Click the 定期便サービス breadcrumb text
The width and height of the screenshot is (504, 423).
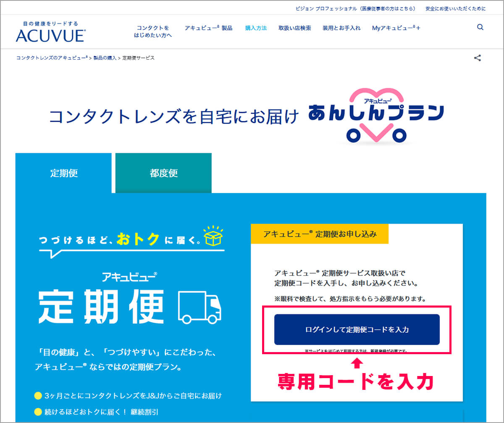(x=138, y=58)
